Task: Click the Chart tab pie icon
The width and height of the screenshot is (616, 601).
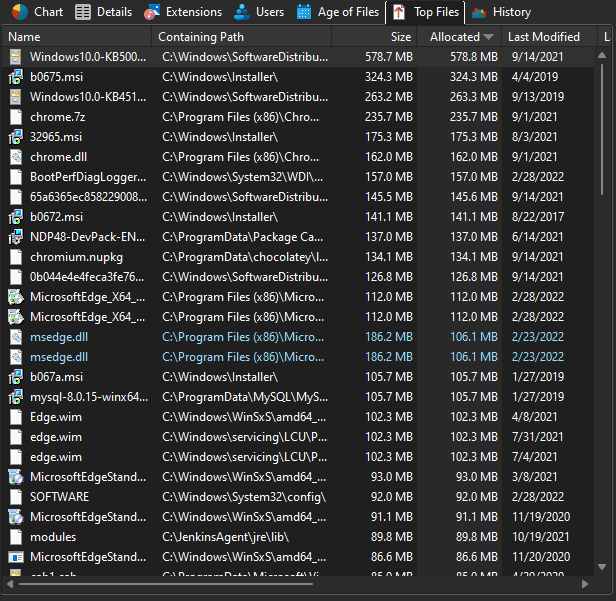Action: (19, 12)
